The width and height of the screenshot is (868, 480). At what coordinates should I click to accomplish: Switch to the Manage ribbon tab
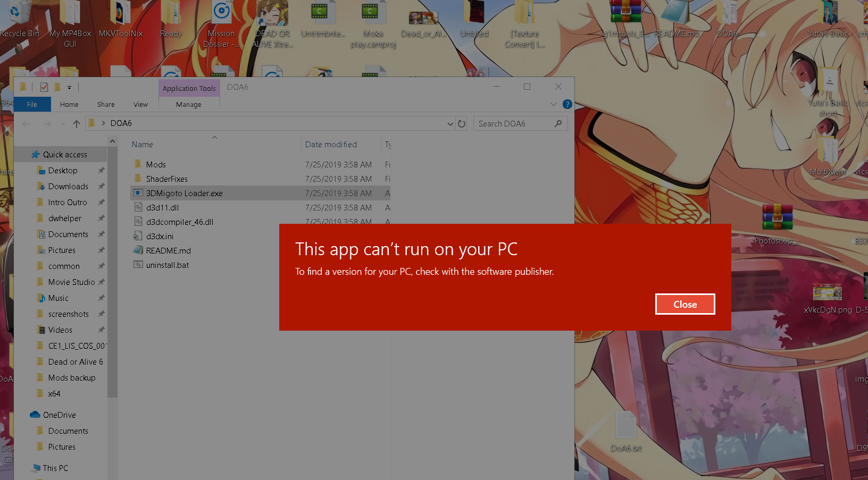189,104
